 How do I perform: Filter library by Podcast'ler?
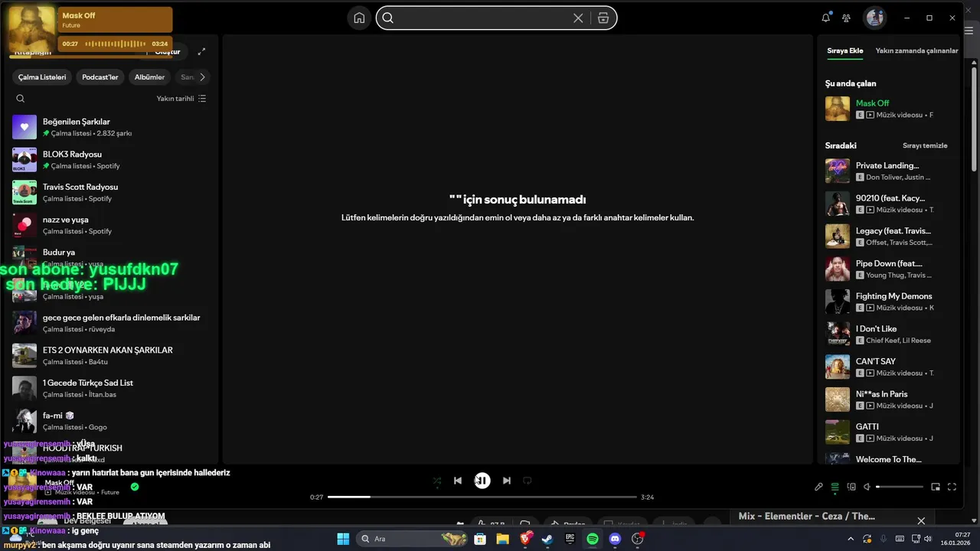[100, 77]
